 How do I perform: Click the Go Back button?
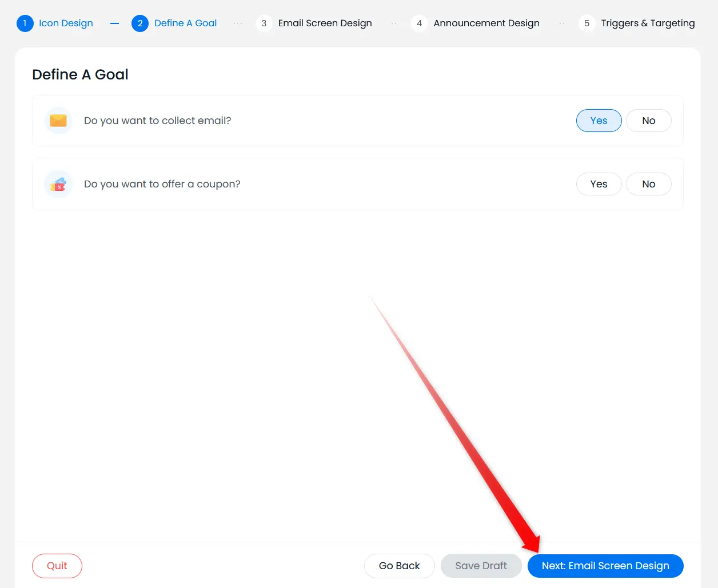(399, 566)
